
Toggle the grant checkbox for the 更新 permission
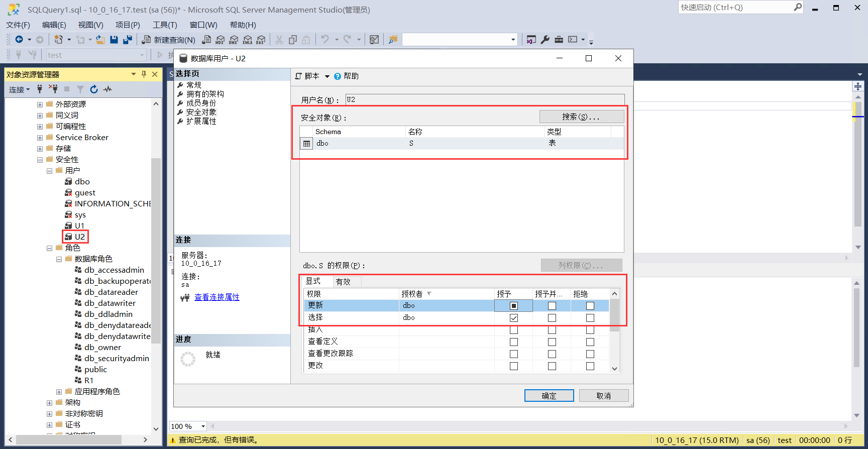tap(513, 306)
